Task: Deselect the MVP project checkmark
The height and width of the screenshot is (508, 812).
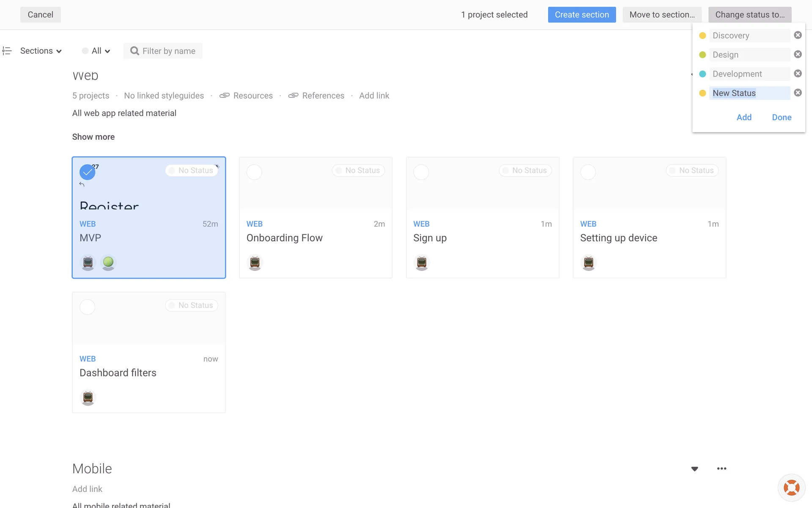Action: coord(87,172)
